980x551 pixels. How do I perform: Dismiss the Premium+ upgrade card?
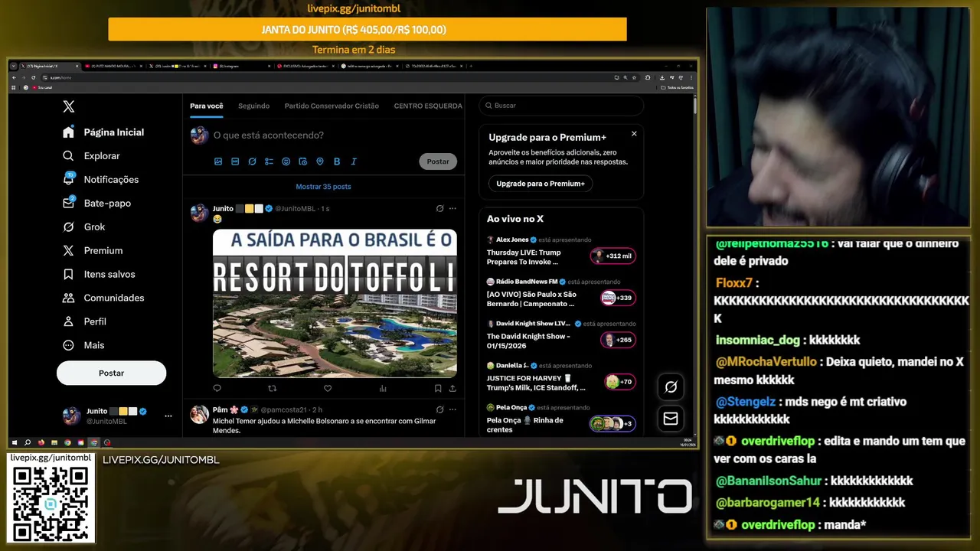pos(634,134)
